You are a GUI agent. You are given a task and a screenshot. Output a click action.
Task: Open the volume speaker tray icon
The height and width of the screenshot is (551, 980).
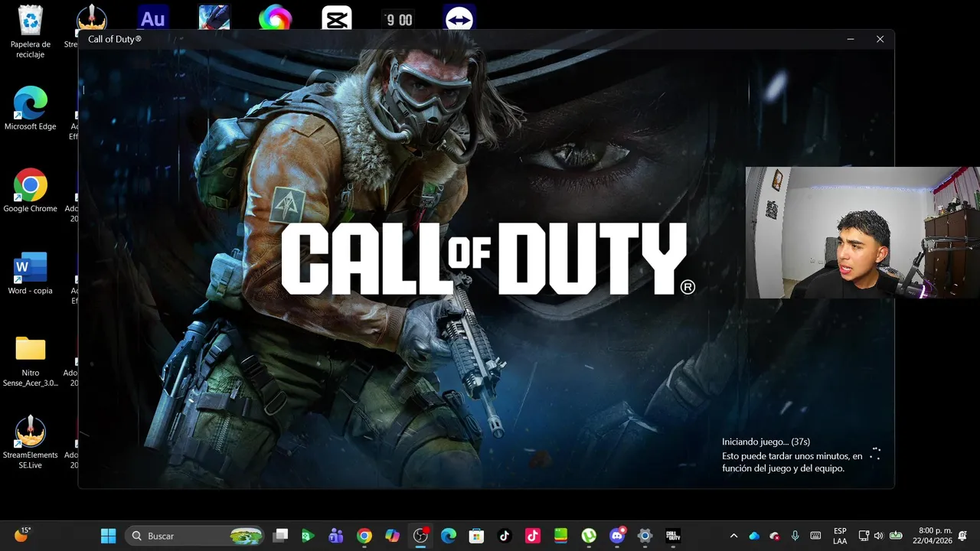[878, 536]
